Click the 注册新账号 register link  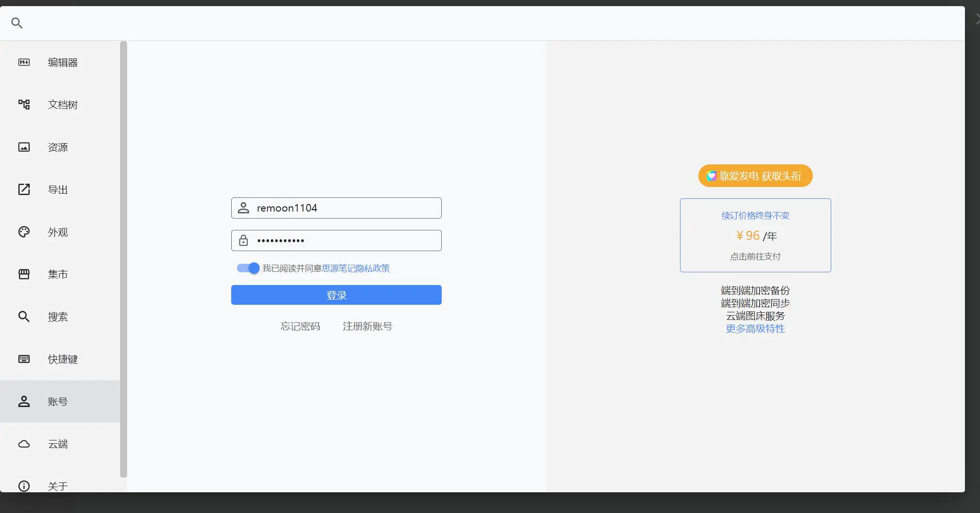pos(367,326)
